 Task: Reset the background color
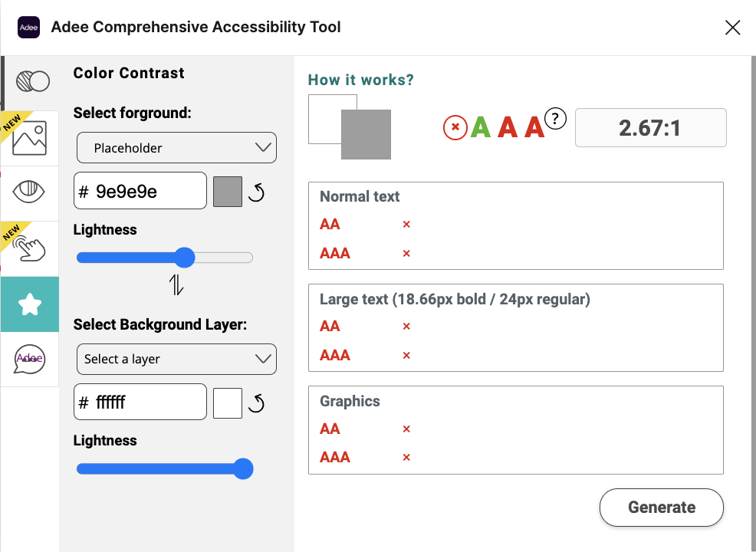coord(257,403)
